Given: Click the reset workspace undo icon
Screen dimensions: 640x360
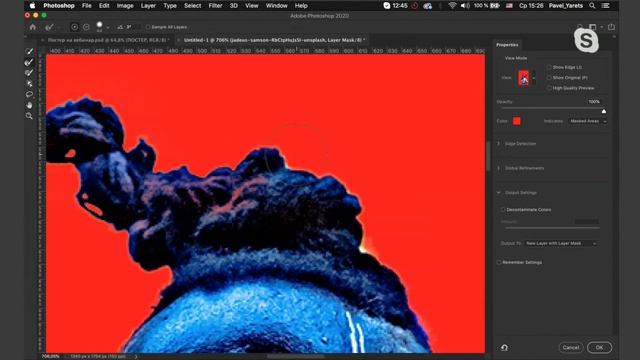Looking at the screenshot, I should pos(504,347).
